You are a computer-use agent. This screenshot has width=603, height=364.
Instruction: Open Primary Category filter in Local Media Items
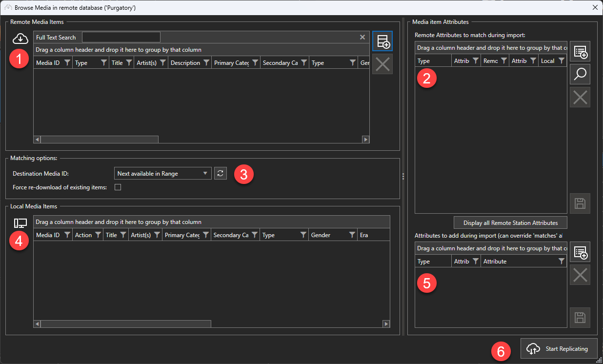click(x=206, y=235)
